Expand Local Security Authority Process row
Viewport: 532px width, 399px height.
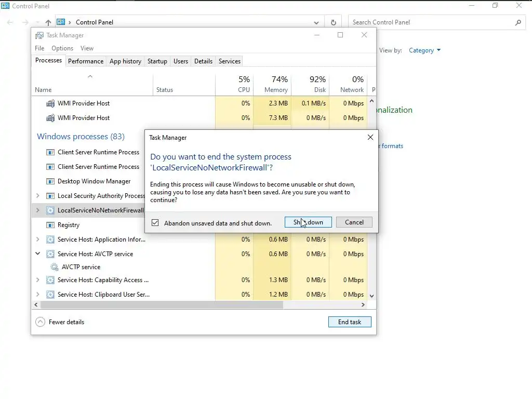37,196
